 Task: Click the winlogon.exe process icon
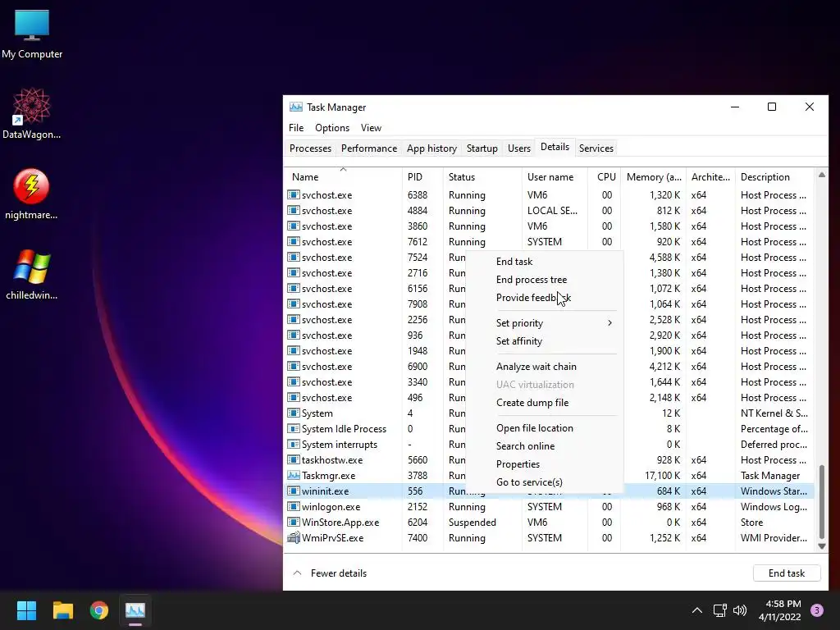pyautogui.click(x=293, y=506)
